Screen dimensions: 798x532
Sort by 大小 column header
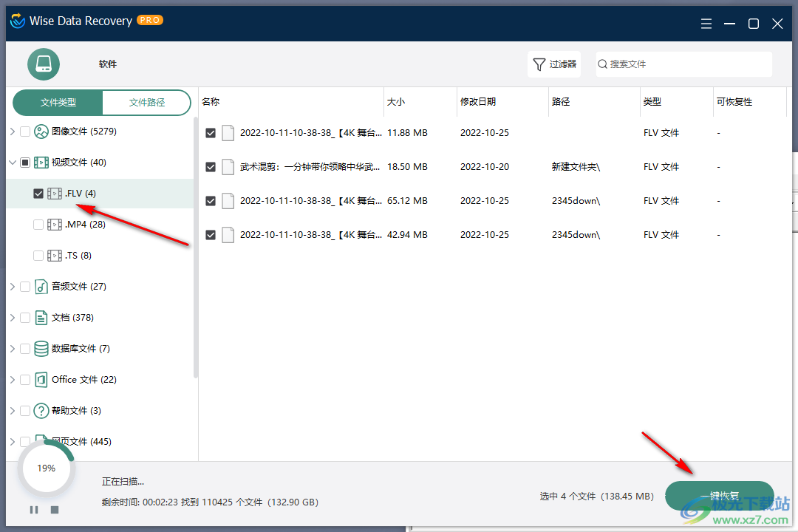coord(420,102)
